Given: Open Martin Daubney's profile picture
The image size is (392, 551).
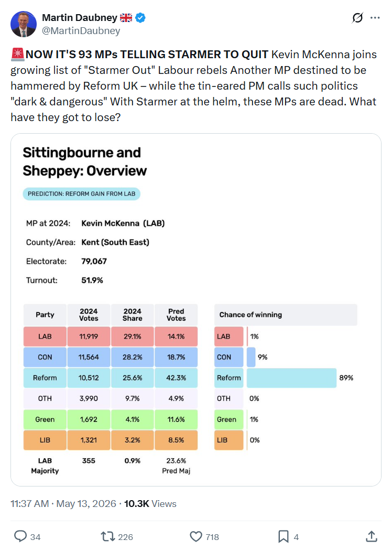Looking at the screenshot, I should click(24, 24).
